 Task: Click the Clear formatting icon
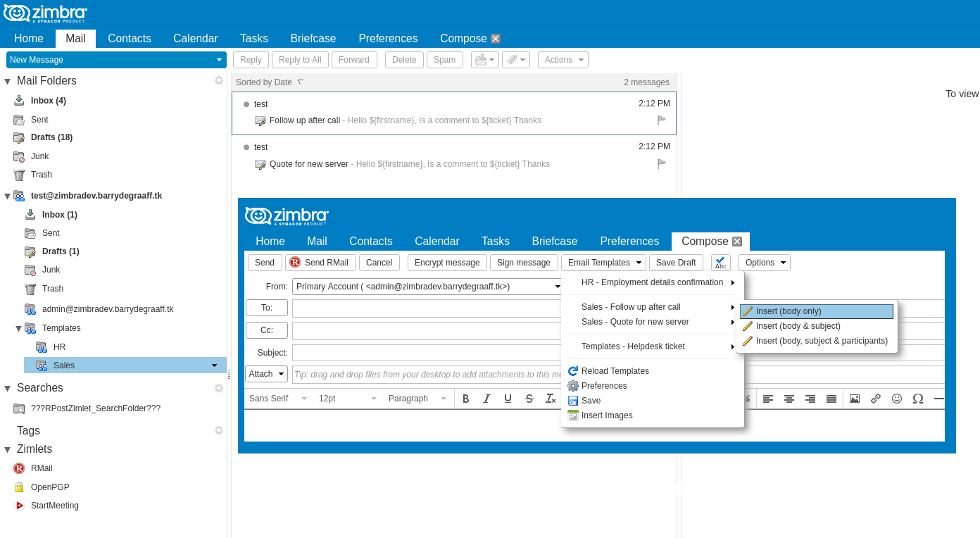(551, 399)
